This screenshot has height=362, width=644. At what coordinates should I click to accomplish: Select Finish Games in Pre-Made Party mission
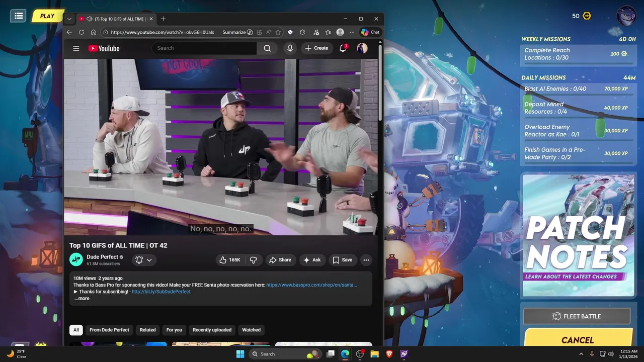tap(578, 153)
